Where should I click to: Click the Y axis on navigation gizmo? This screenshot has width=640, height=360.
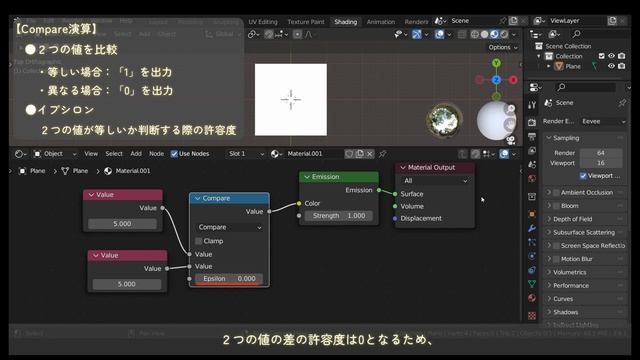[496, 63]
